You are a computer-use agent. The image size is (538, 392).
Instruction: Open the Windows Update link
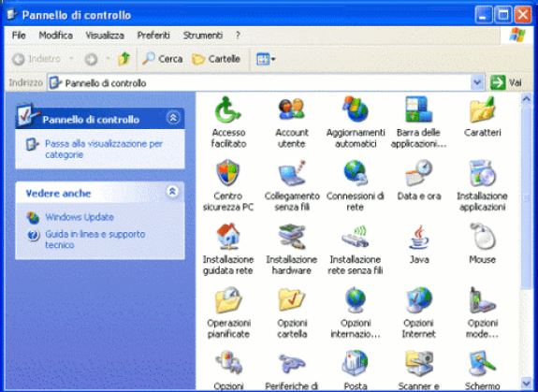tap(80, 217)
